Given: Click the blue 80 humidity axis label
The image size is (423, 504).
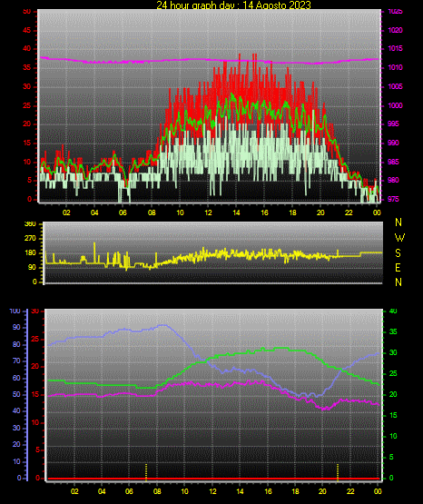Looking at the screenshot, I should 16,344.
